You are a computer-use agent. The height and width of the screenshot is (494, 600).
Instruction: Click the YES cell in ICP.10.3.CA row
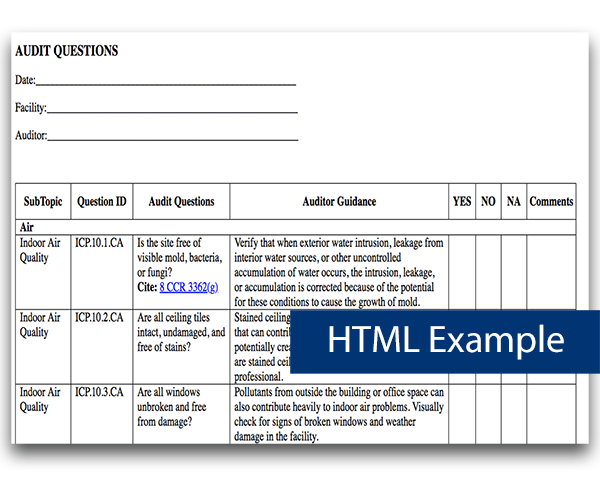pyautogui.click(x=462, y=414)
